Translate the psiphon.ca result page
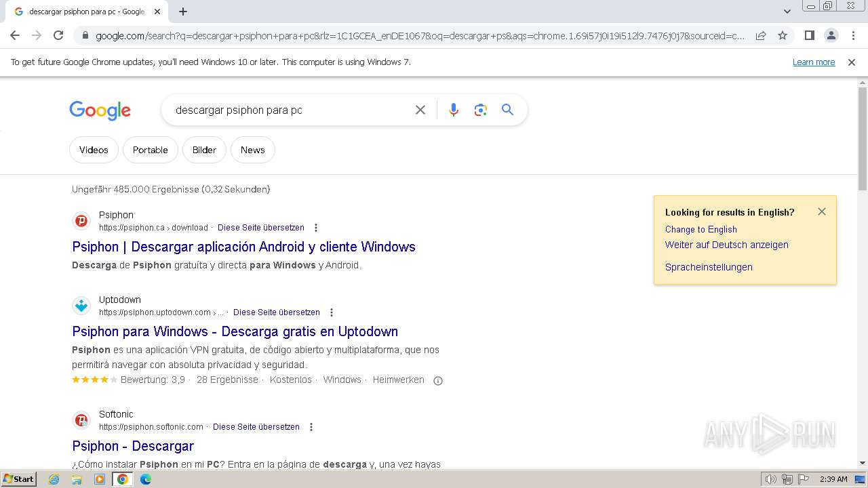868x488 pixels. (261, 228)
